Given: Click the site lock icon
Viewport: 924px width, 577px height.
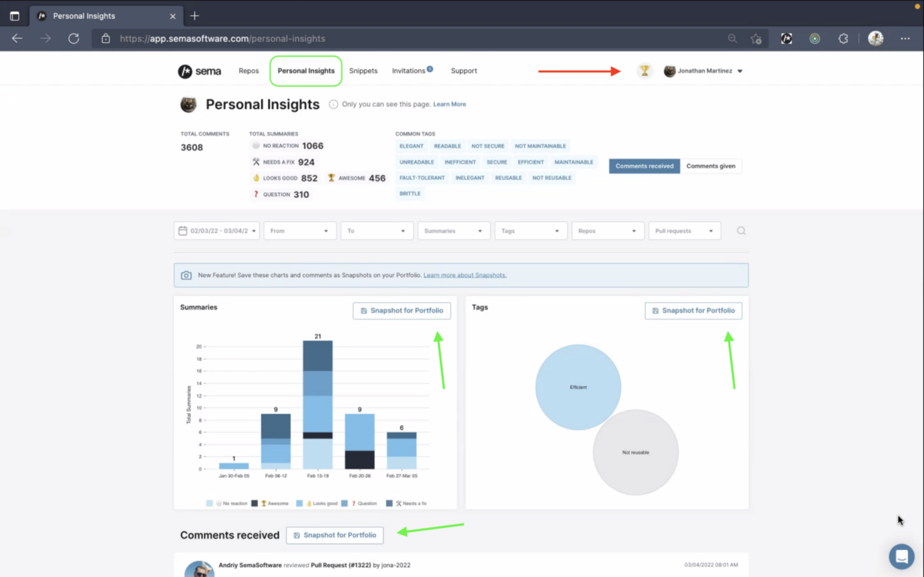Looking at the screenshot, I should 106,38.
